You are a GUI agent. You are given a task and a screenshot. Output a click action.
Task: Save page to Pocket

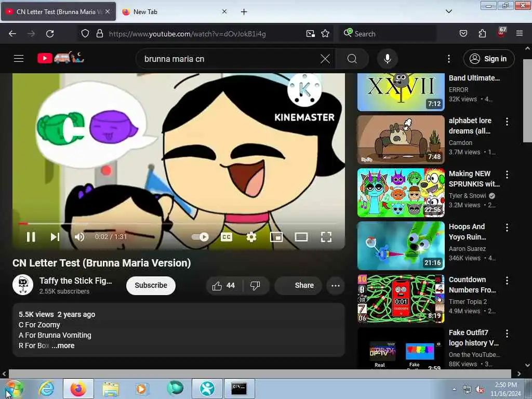point(463,34)
